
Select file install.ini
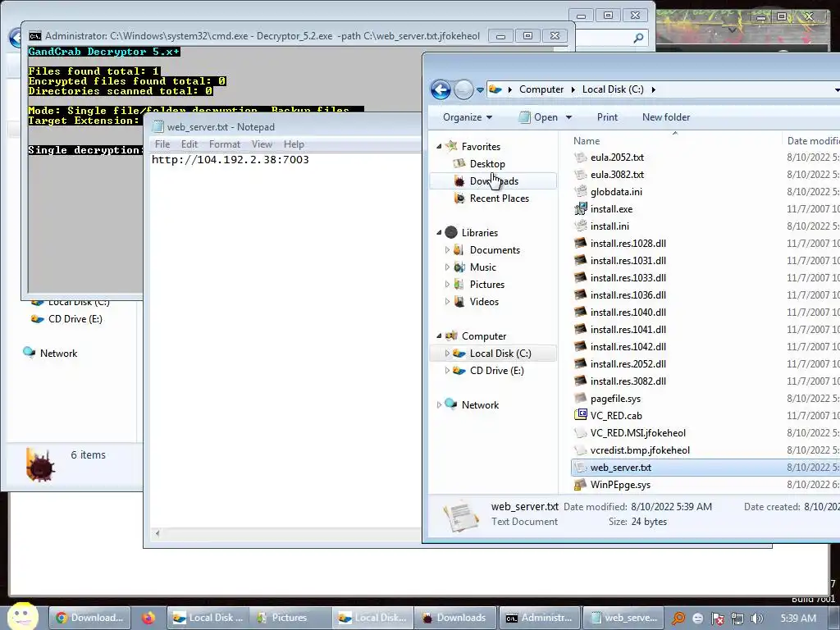(609, 226)
